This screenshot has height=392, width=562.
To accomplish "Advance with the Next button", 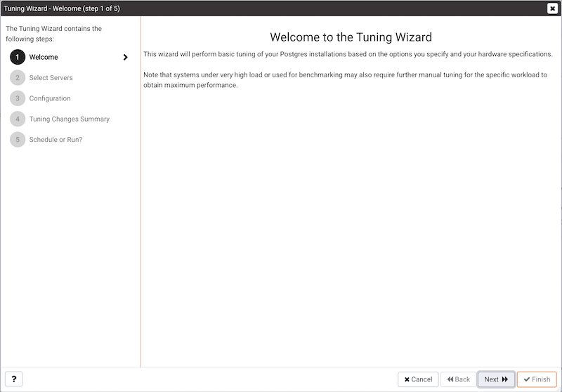I will click(496, 379).
